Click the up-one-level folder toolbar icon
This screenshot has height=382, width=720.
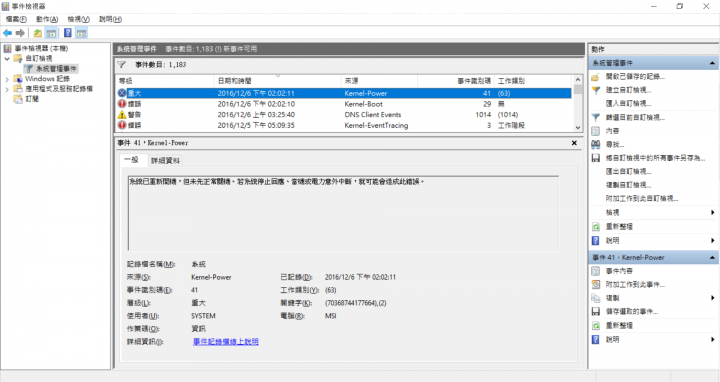[x=38, y=33]
